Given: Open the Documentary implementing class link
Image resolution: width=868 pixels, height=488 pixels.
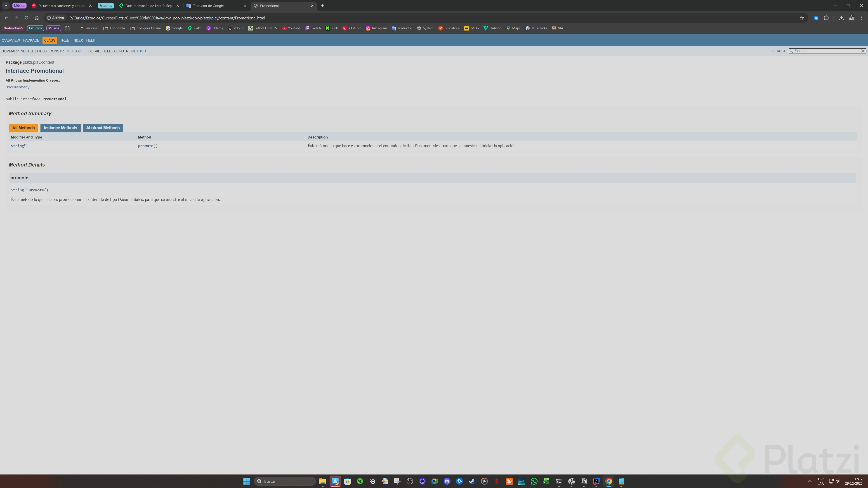Looking at the screenshot, I should (x=18, y=87).
